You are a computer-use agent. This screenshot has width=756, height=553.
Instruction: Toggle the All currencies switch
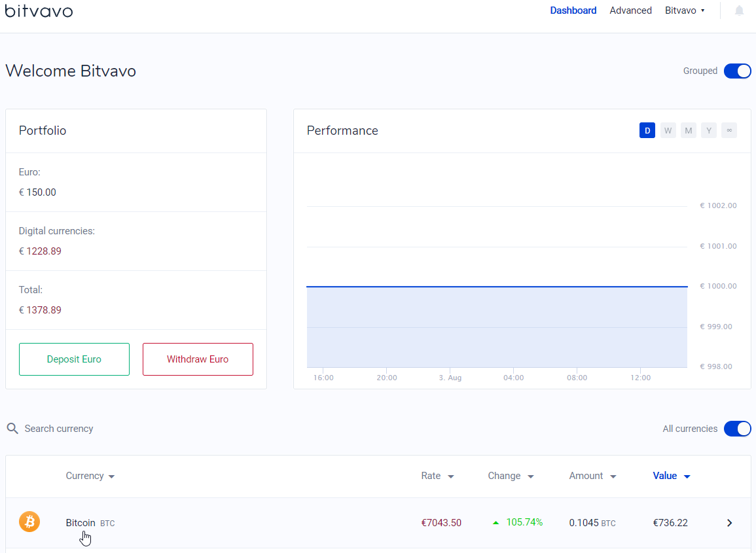(x=737, y=429)
